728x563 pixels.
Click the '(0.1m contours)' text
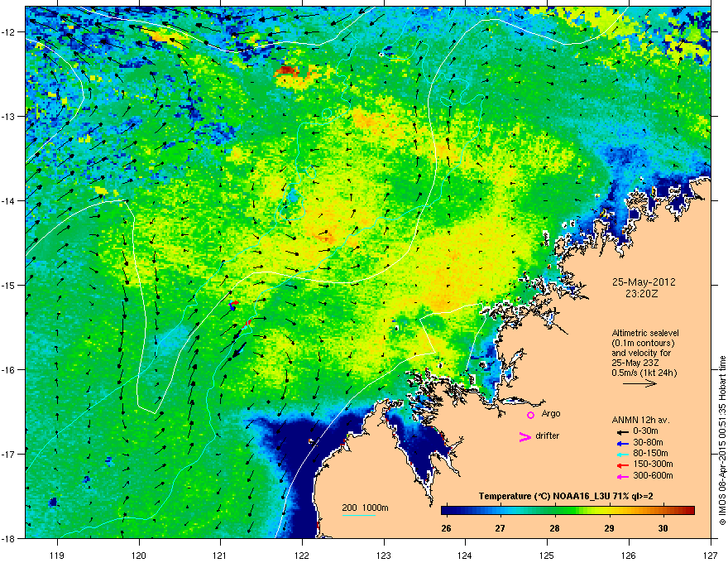point(643,343)
